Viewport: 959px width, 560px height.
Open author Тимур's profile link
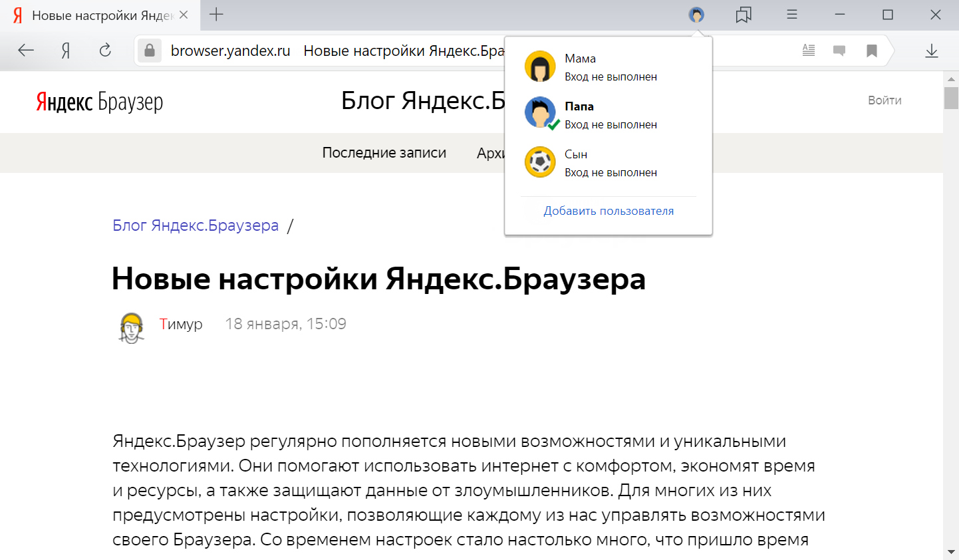tap(181, 324)
